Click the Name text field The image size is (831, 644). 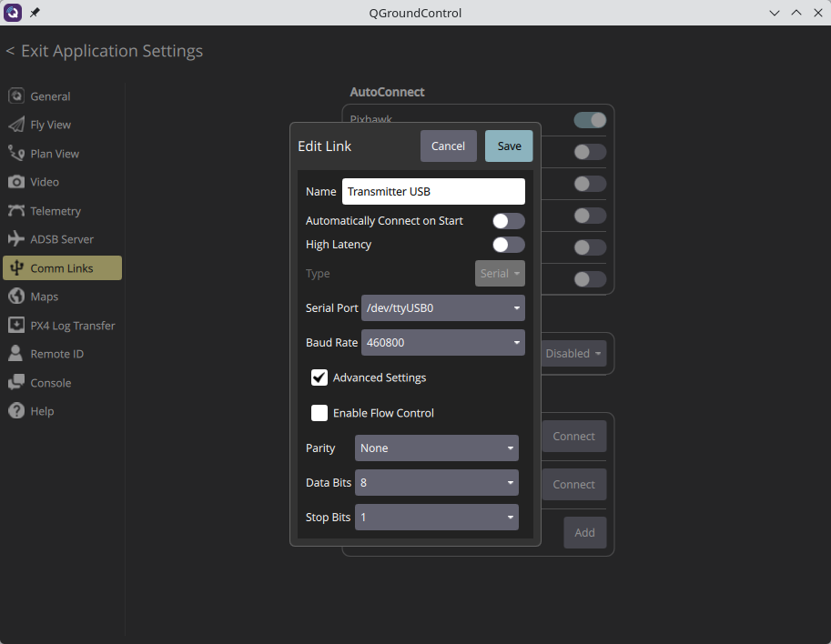pyautogui.click(x=432, y=192)
